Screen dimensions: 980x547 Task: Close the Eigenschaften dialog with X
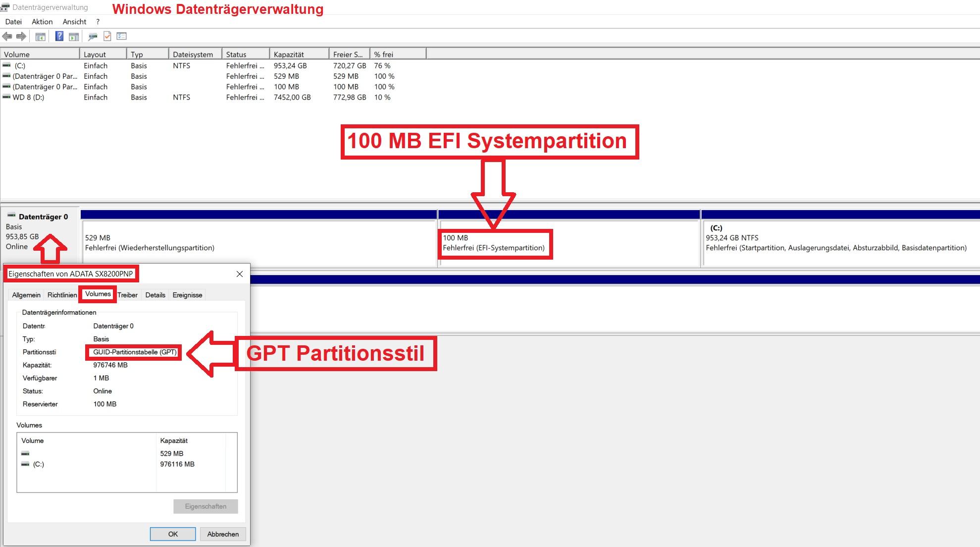coord(240,274)
